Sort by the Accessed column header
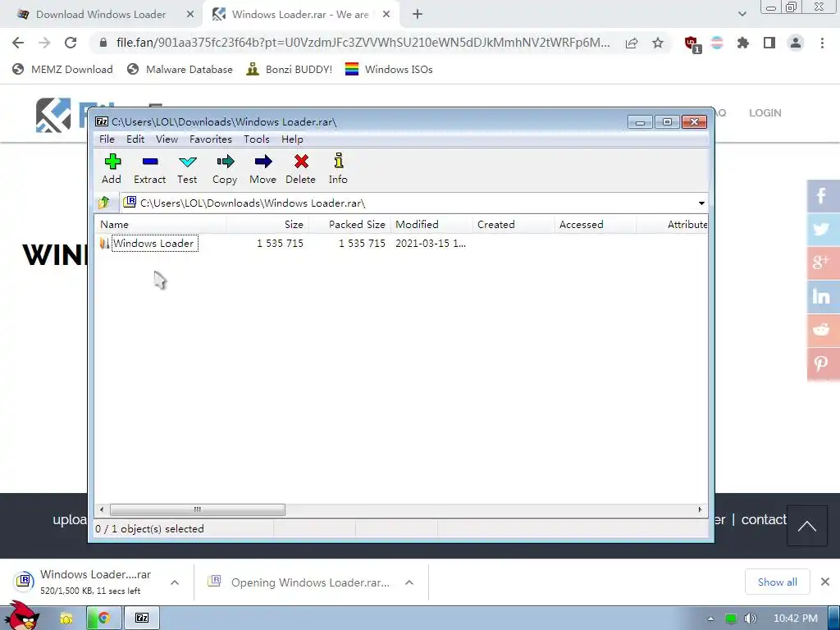Image resolution: width=840 pixels, height=630 pixels. click(596, 225)
